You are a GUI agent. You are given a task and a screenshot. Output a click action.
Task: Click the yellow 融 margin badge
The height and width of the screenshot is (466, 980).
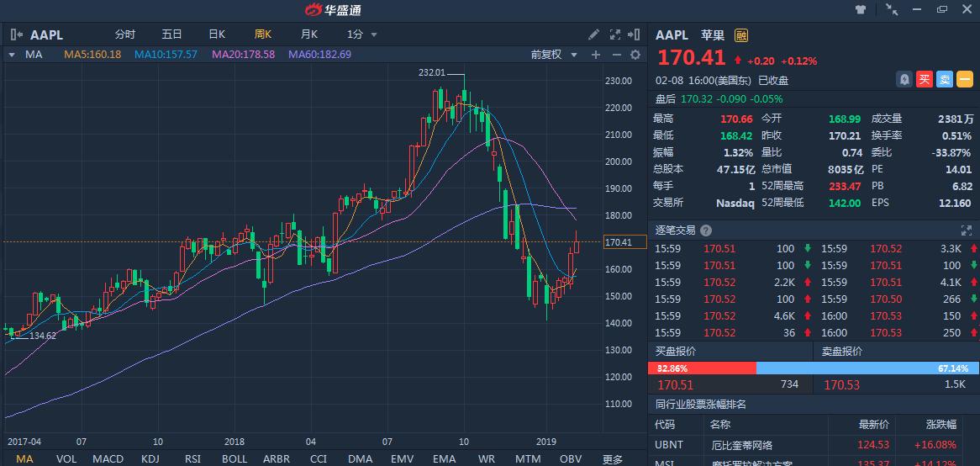[740, 35]
